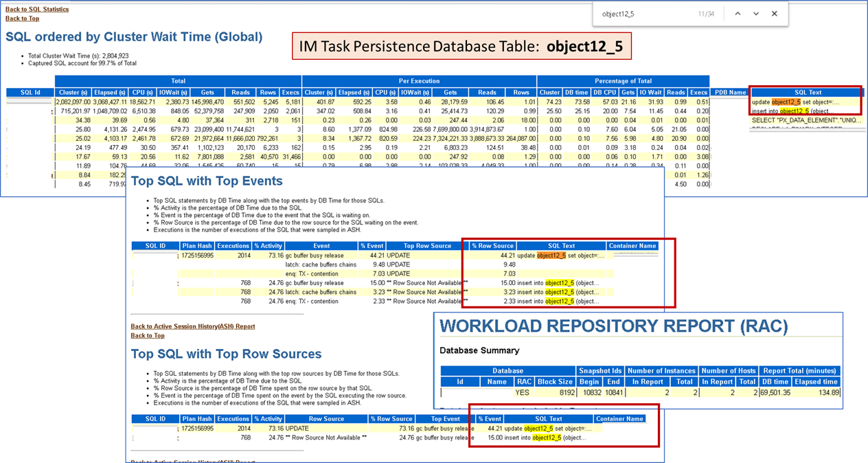868x463 pixels.
Task: Click the PDB Name column header
Action: [x=729, y=93]
